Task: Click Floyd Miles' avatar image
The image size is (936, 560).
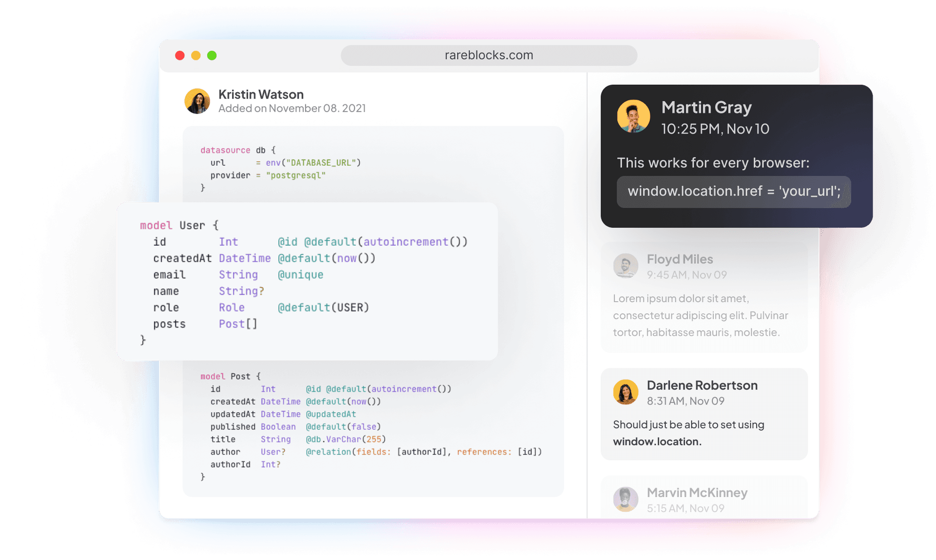Action: 625,266
